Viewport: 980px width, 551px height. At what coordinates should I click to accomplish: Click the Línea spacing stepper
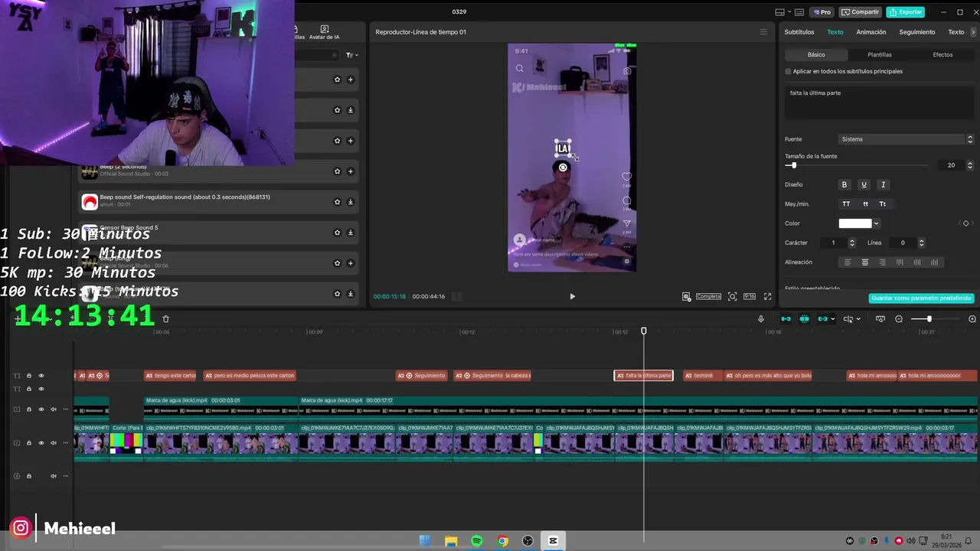pos(921,243)
